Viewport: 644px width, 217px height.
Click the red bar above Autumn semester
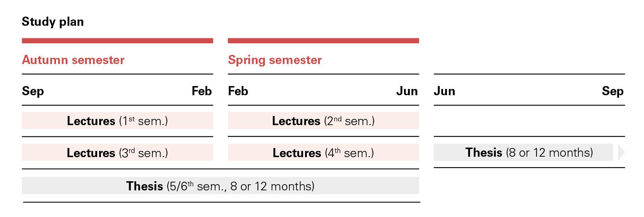[117, 41]
